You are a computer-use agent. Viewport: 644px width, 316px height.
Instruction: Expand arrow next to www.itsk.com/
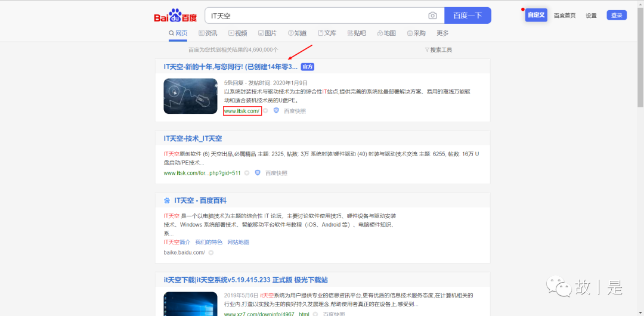tap(265, 111)
